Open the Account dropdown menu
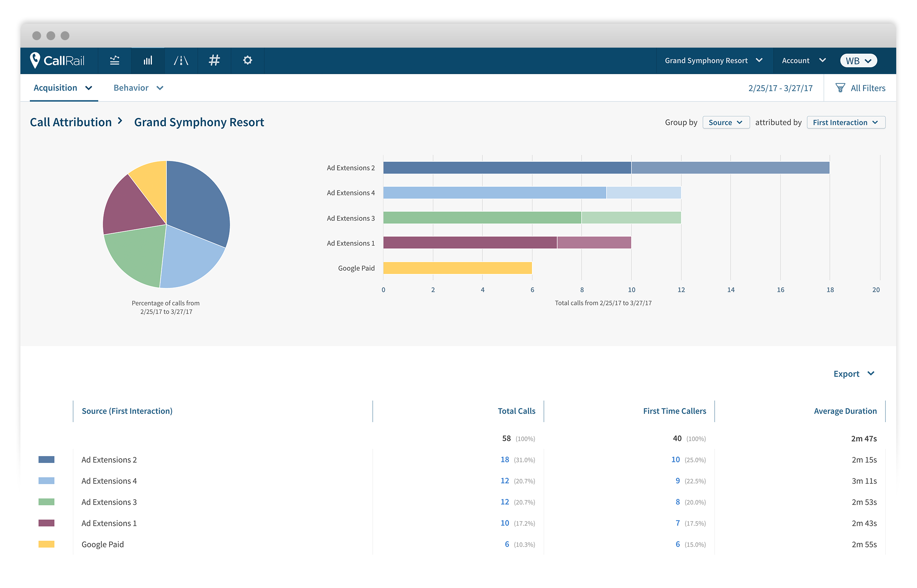 [x=803, y=60]
